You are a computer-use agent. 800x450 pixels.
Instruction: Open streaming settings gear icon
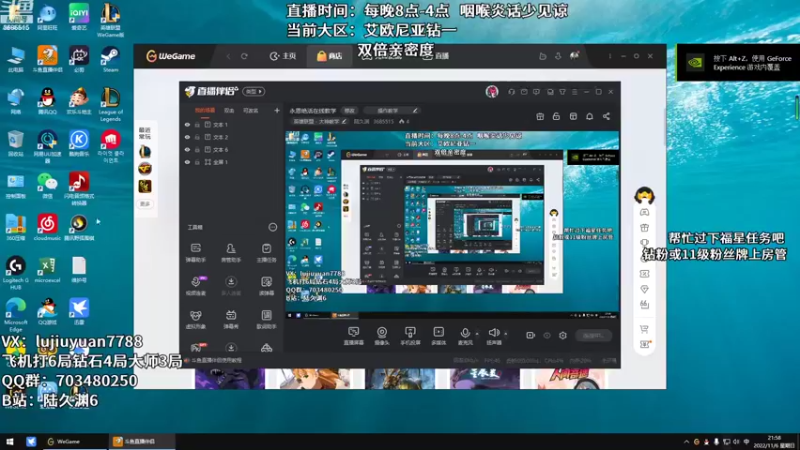coord(563,335)
